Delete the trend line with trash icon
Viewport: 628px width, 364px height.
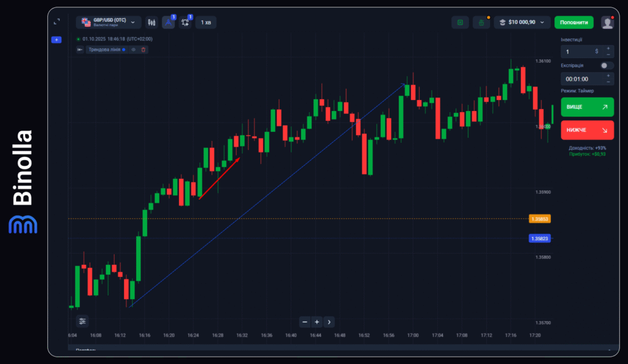click(x=144, y=50)
